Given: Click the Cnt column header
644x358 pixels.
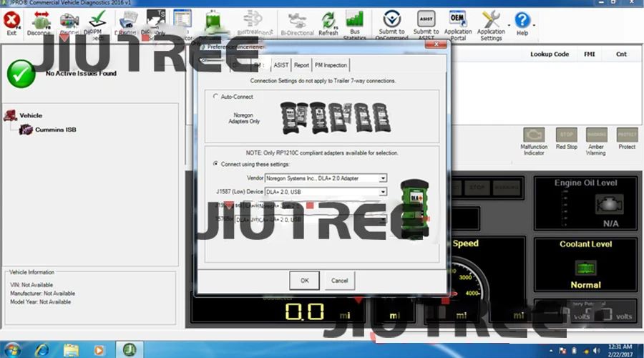Looking at the screenshot, I should (x=621, y=54).
